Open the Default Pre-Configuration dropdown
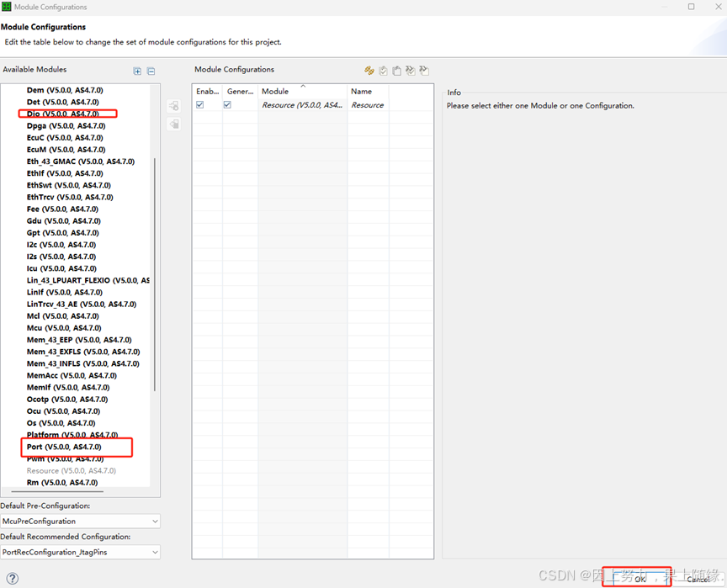This screenshot has width=727, height=588. click(x=80, y=522)
